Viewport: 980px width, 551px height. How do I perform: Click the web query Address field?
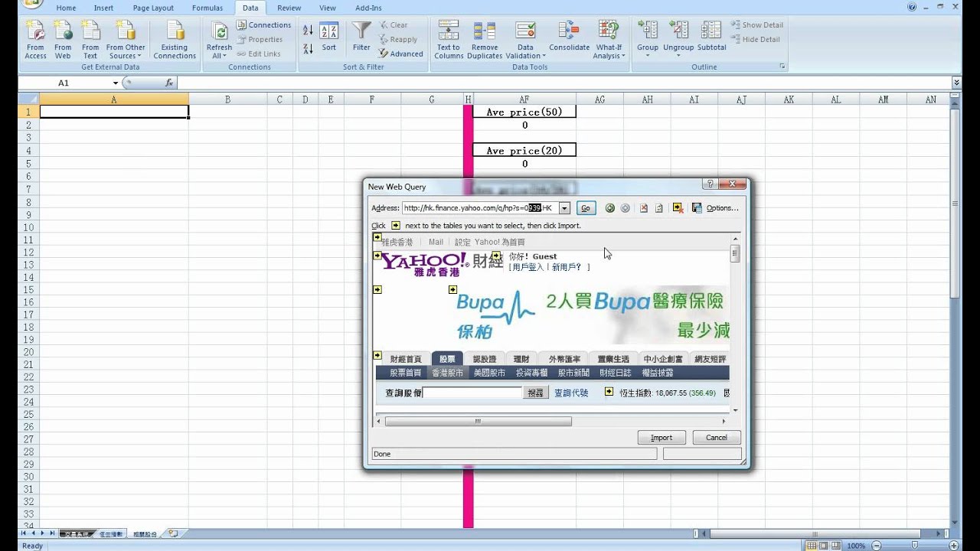click(x=480, y=208)
